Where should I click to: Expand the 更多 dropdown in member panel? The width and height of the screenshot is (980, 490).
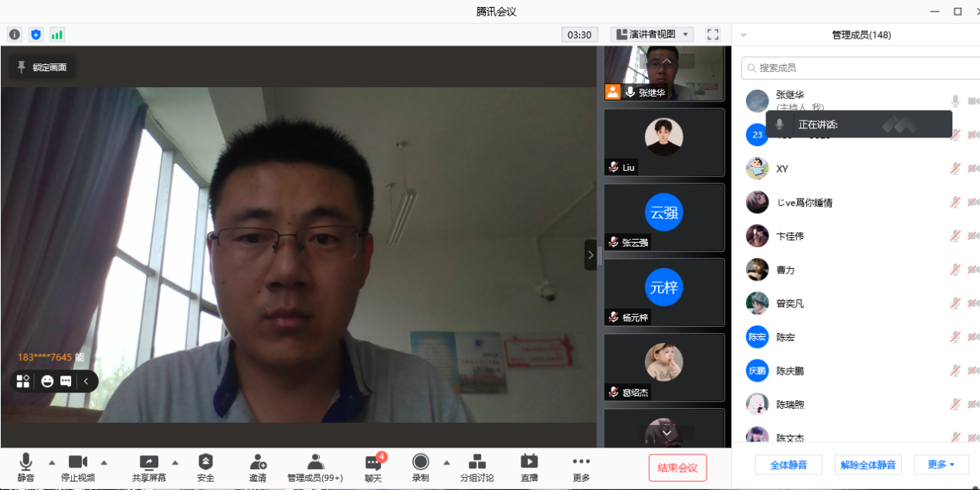pyautogui.click(x=941, y=464)
